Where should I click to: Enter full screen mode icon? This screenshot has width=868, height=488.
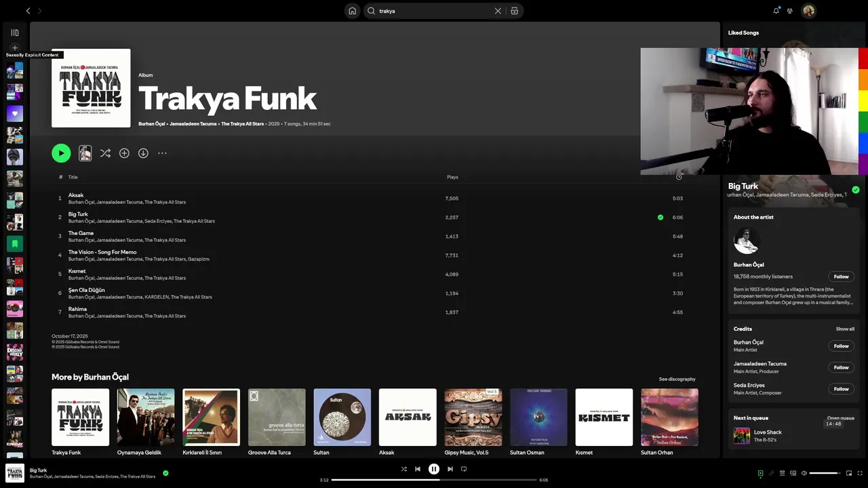[860, 473]
